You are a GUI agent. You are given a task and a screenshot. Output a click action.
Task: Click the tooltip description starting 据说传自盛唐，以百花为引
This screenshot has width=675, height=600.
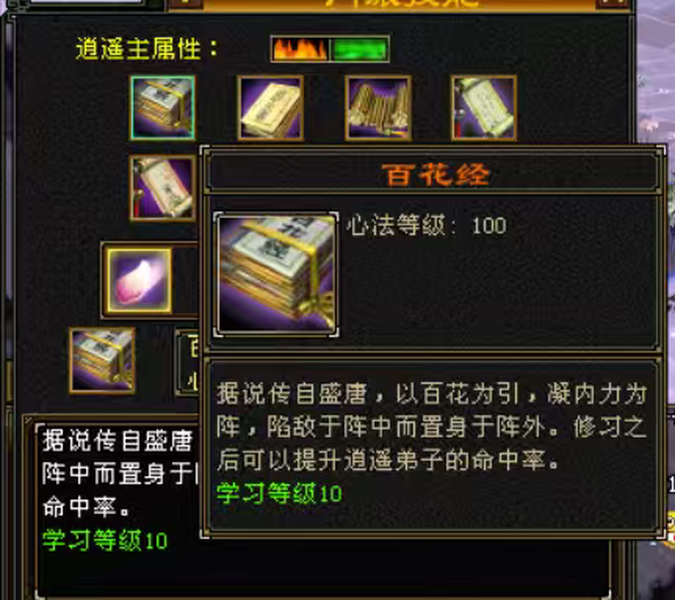[x=432, y=427]
